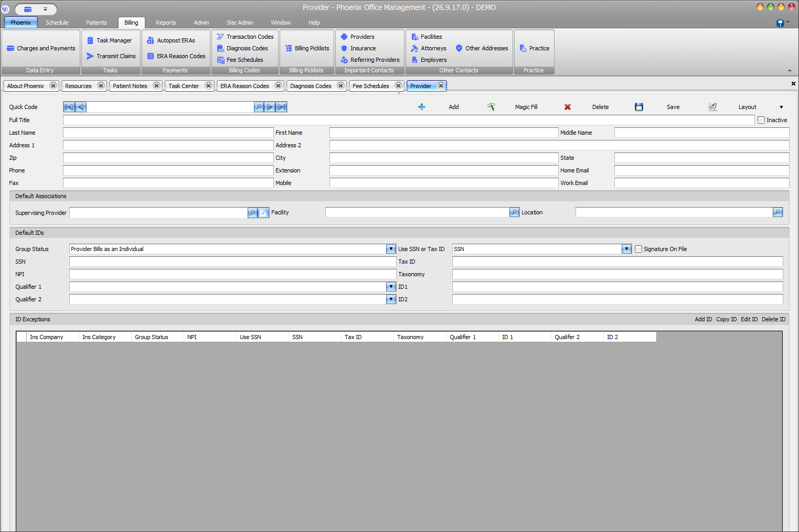Open ERA Reason Codes ribbon item

pyautogui.click(x=176, y=56)
